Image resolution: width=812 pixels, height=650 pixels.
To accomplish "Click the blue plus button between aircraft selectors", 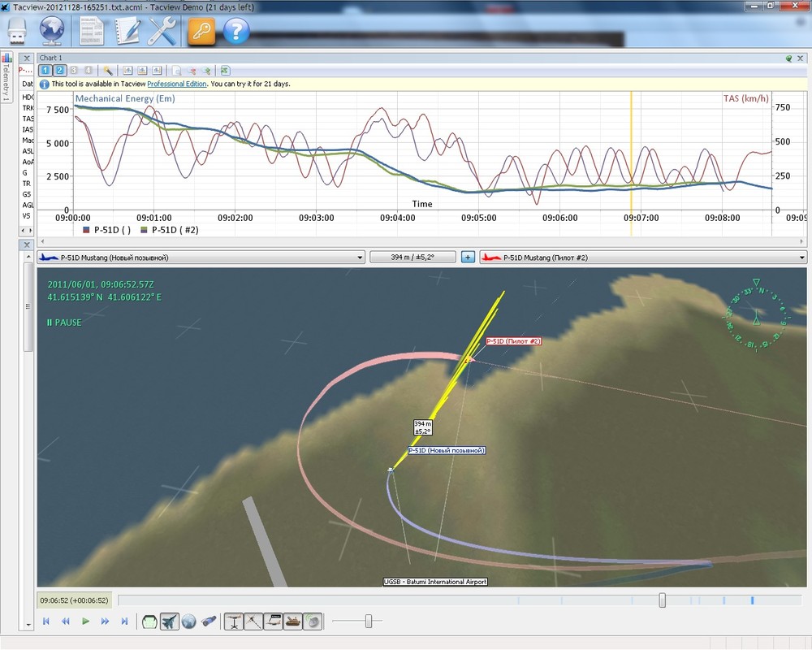I will pos(468,257).
